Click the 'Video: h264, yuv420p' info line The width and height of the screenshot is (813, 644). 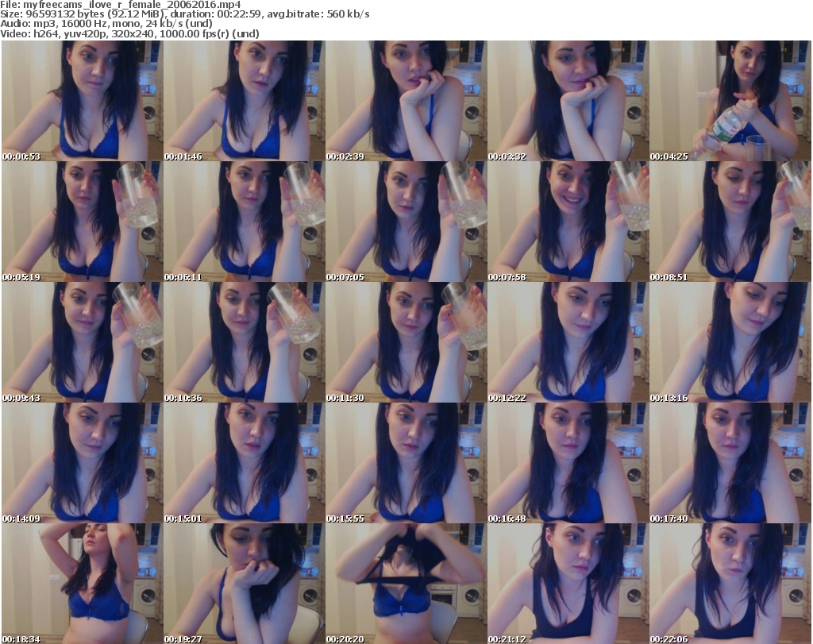pyautogui.click(x=129, y=33)
